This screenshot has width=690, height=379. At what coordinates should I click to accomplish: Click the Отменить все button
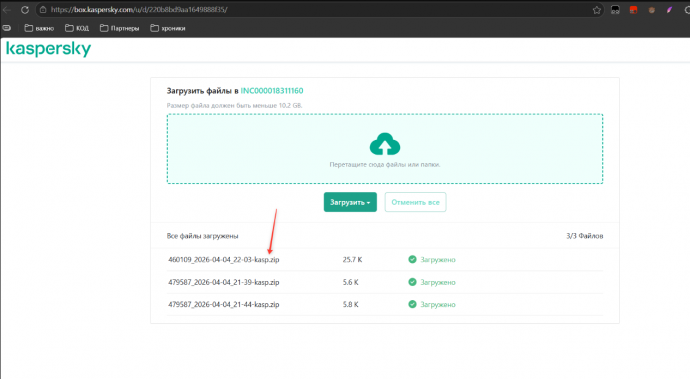tap(415, 202)
